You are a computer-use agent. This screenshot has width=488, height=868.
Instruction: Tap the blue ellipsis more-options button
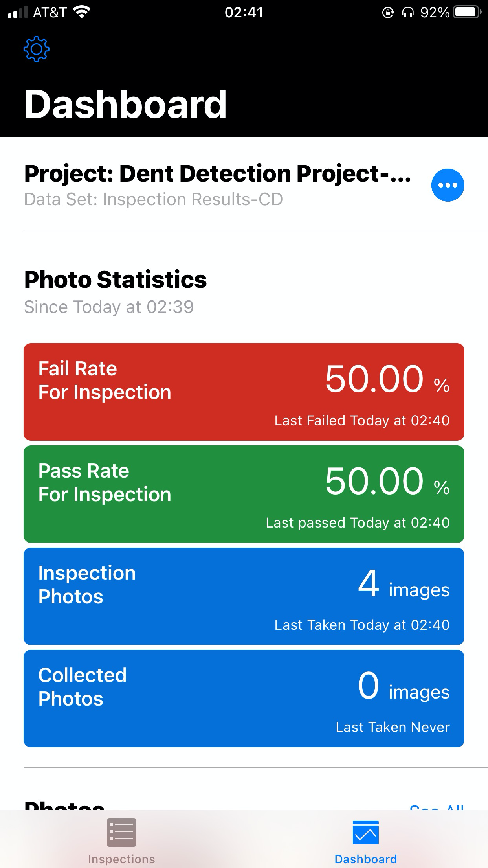448,185
